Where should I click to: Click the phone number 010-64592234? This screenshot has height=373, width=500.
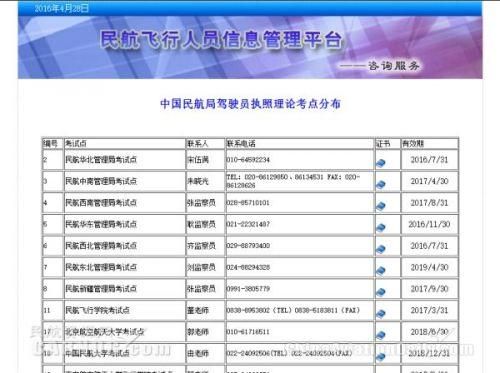[x=248, y=160]
